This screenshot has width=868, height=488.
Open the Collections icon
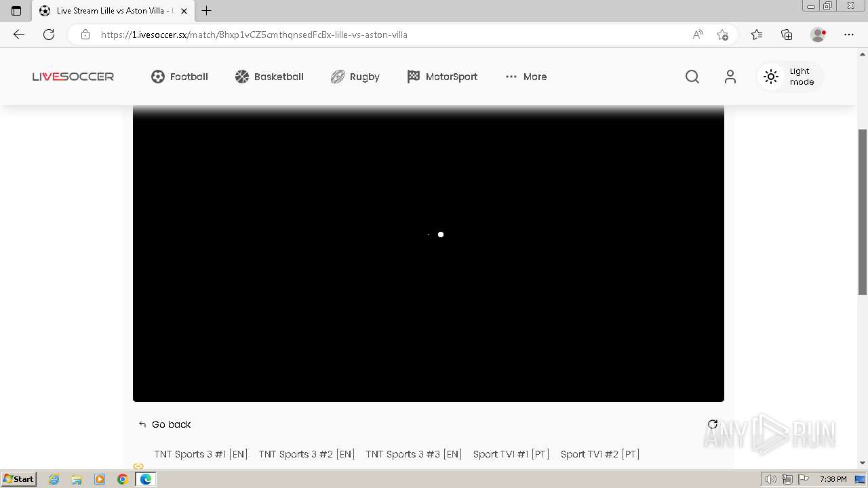click(x=787, y=35)
